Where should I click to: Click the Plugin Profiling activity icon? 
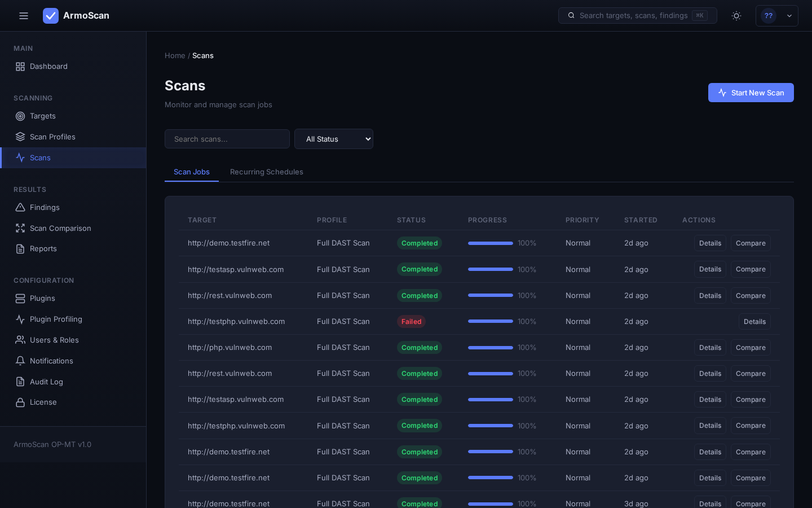pos(20,319)
